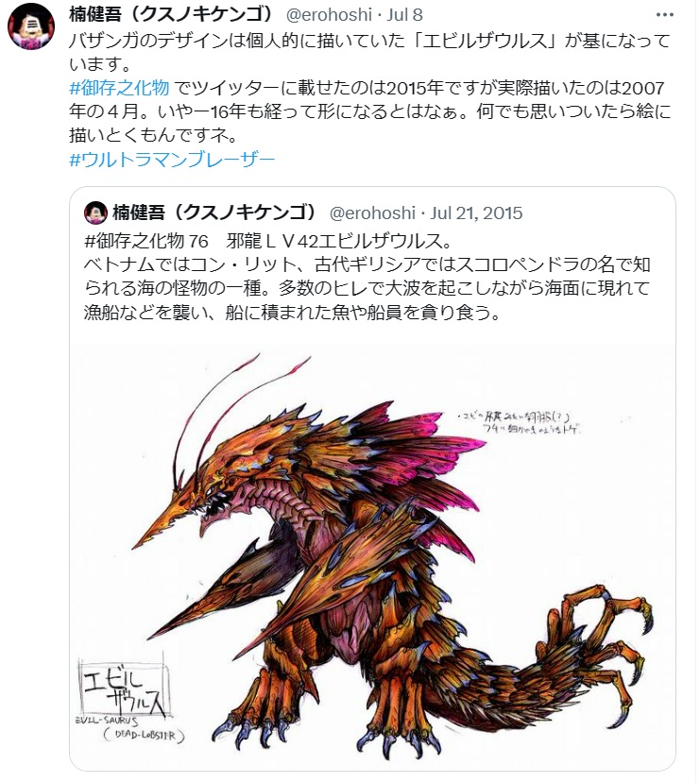Screen dimensions: 700x783
Task: Click the quoted tweet author name
Action: click(216, 213)
